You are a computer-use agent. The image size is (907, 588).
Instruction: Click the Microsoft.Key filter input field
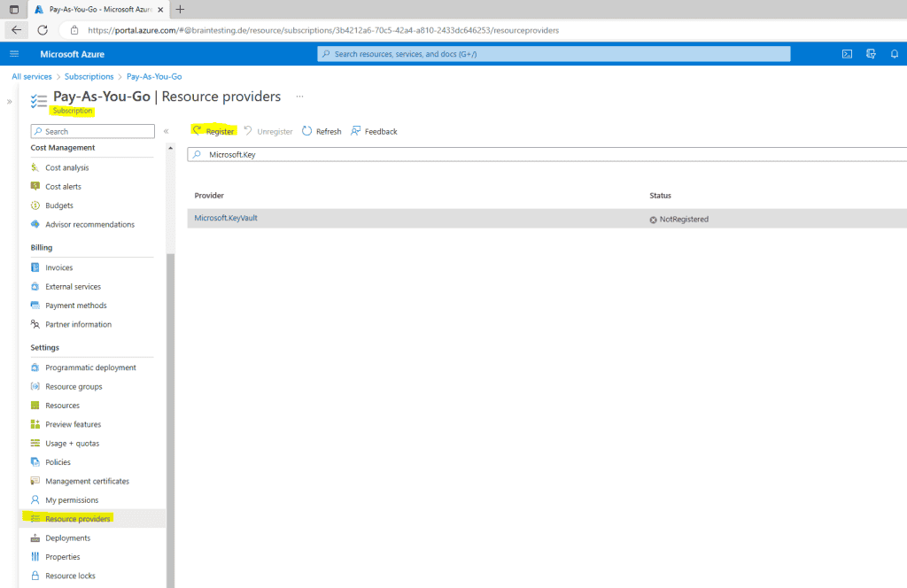click(x=354, y=153)
